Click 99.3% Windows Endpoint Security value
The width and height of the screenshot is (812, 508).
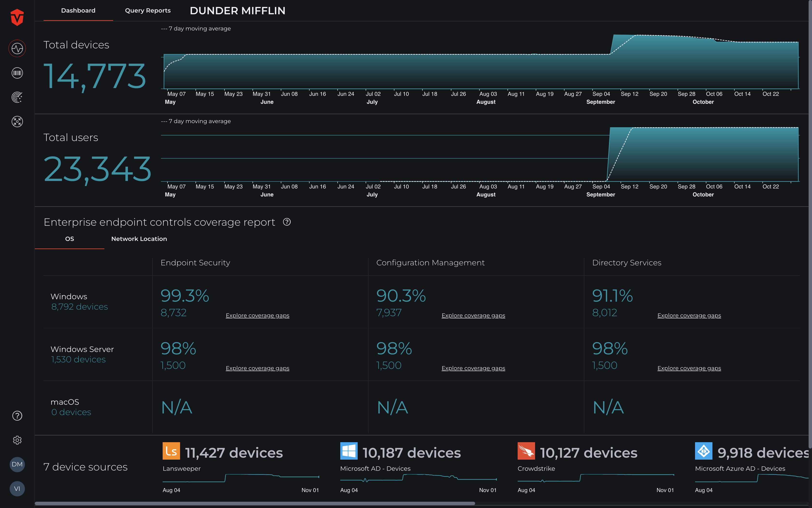click(x=185, y=296)
